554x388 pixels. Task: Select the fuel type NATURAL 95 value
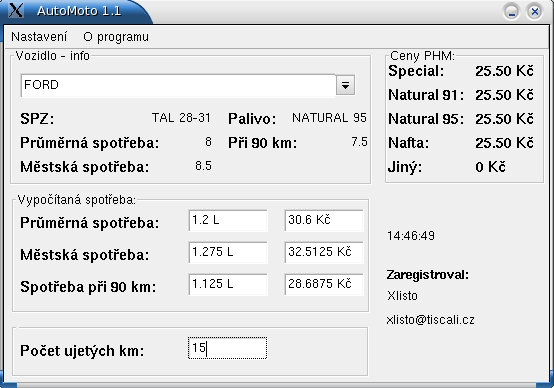click(x=329, y=118)
